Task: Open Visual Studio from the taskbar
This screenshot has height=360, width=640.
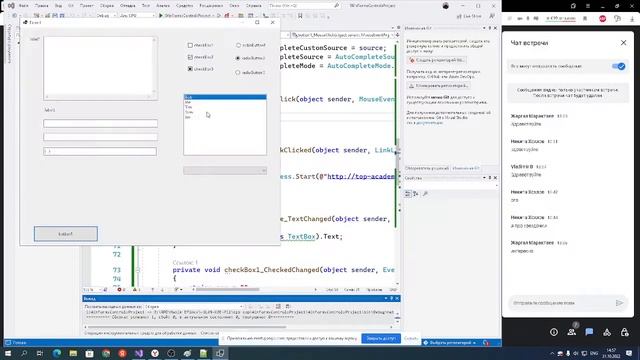Action: pos(139,353)
